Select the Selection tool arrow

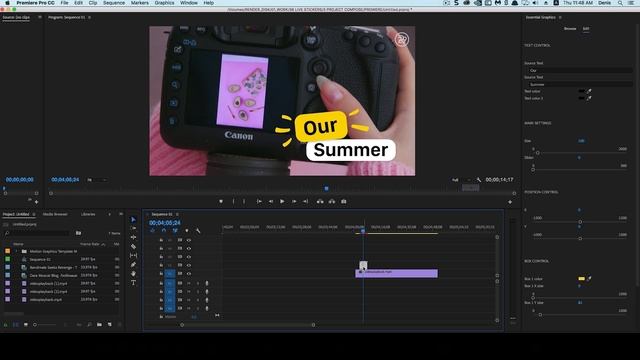[133, 220]
